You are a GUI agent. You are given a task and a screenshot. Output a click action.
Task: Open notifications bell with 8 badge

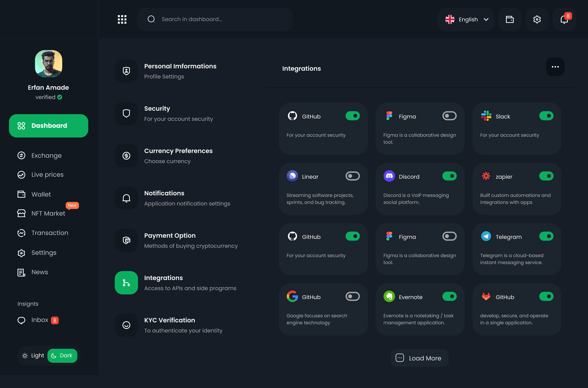(564, 19)
